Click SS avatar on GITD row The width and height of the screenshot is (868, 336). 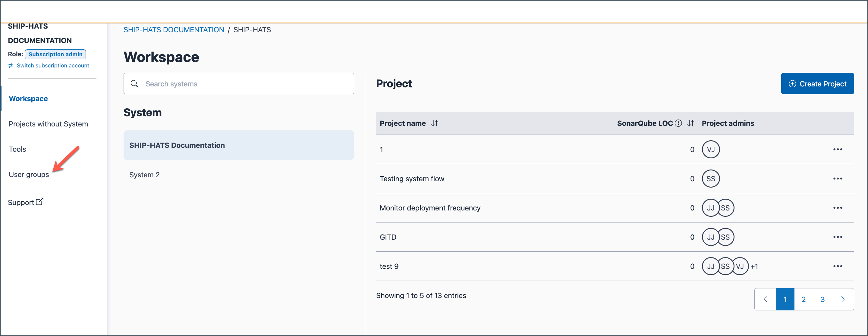(725, 237)
